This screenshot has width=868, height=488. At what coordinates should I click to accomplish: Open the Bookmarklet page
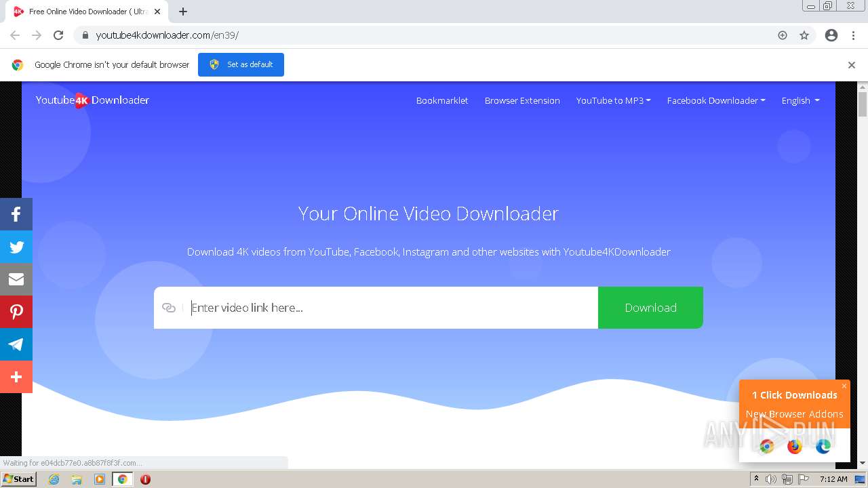tap(442, 100)
